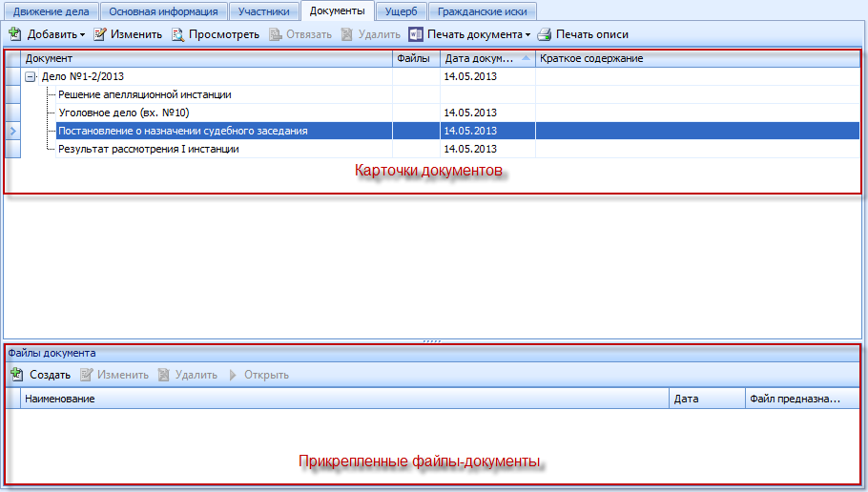The height and width of the screenshot is (492, 868).
Task: Click the Изменить icon in Файлы документа panel
Action: click(87, 375)
